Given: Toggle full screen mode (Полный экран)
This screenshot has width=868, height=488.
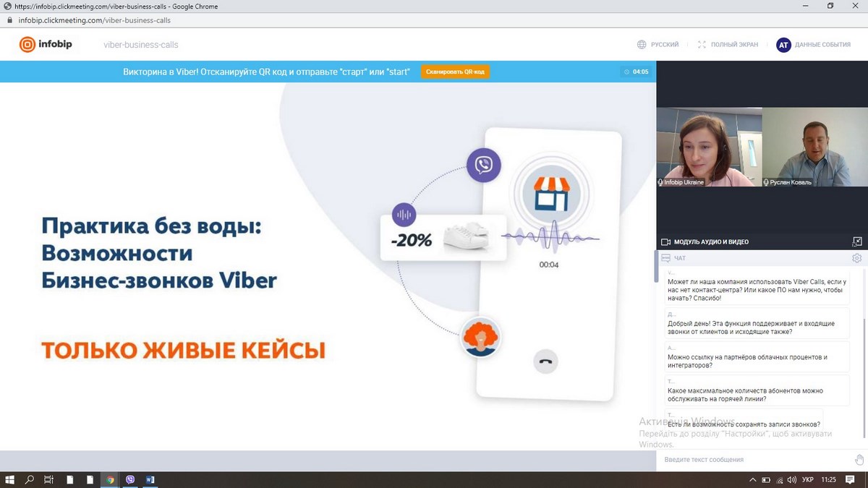Looking at the screenshot, I should click(x=728, y=45).
